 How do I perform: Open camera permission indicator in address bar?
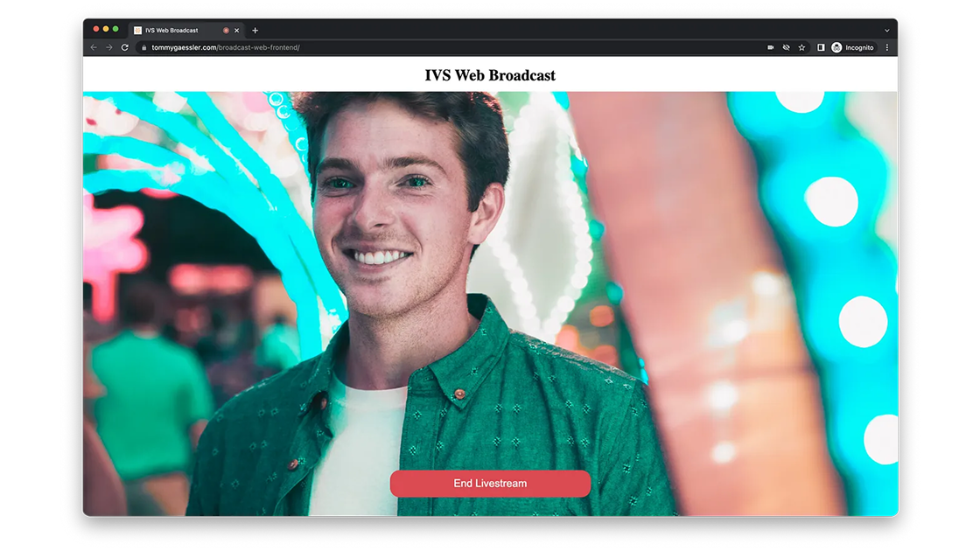tap(771, 47)
